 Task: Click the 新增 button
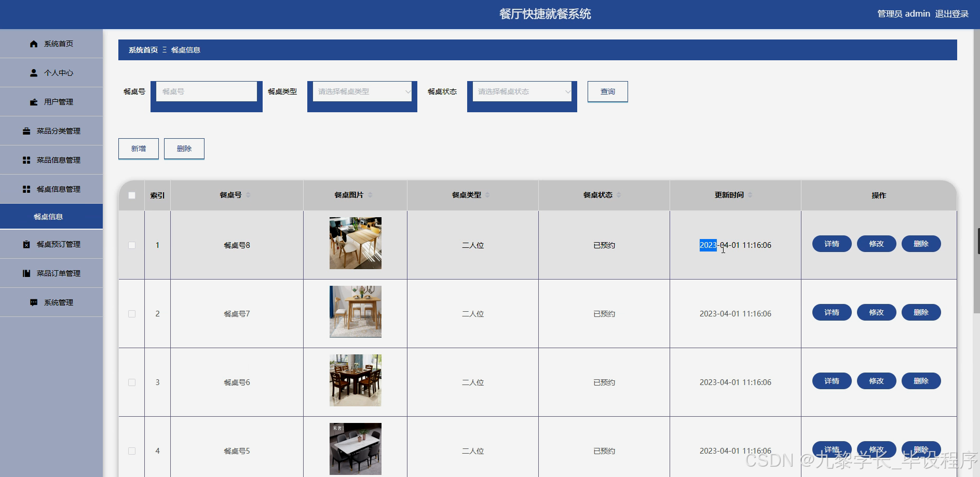coord(139,149)
